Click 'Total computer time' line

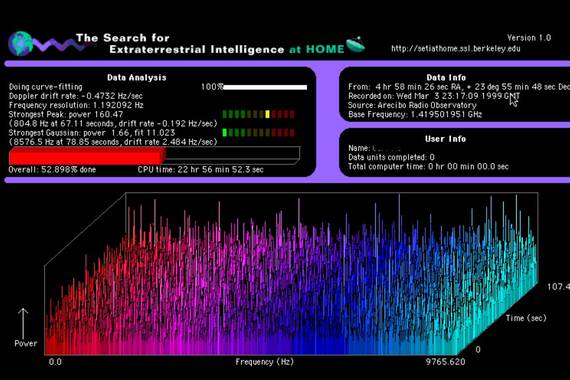click(x=428, y=167)
